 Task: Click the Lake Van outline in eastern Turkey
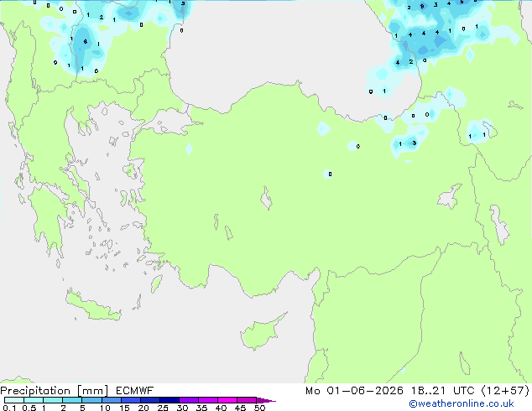click(450, 196)
